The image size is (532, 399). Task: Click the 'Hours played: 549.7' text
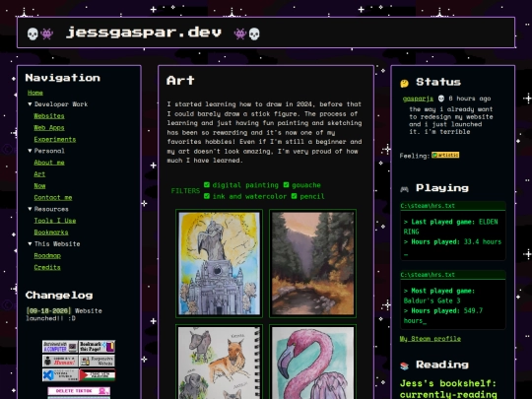click(443, 310)
